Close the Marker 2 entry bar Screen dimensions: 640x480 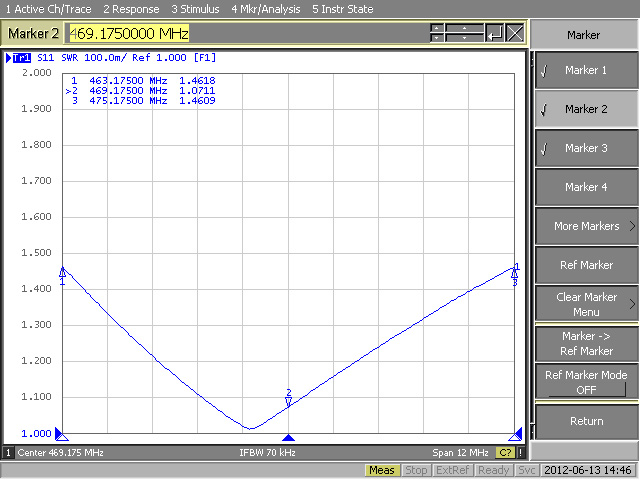[515, 33]
